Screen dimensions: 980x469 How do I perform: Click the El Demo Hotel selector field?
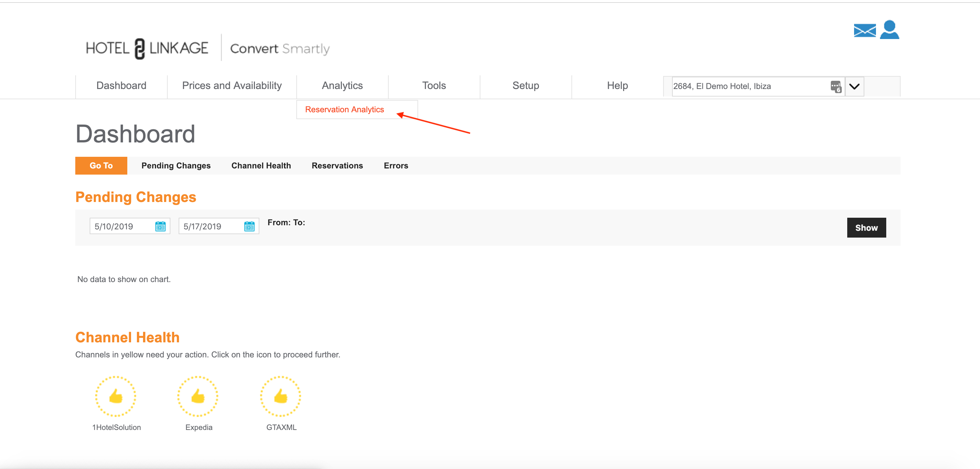[x=746, y=86]
